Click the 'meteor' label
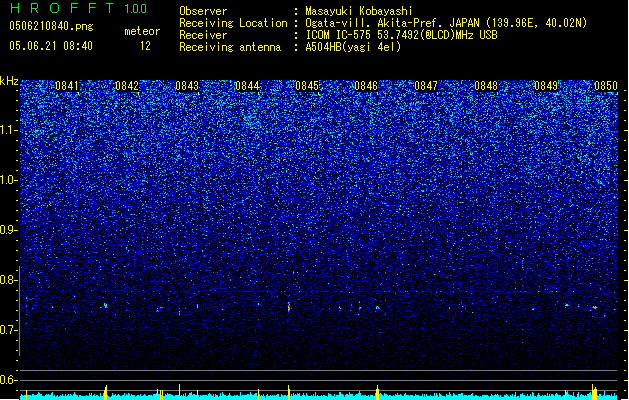 (142, 31)
